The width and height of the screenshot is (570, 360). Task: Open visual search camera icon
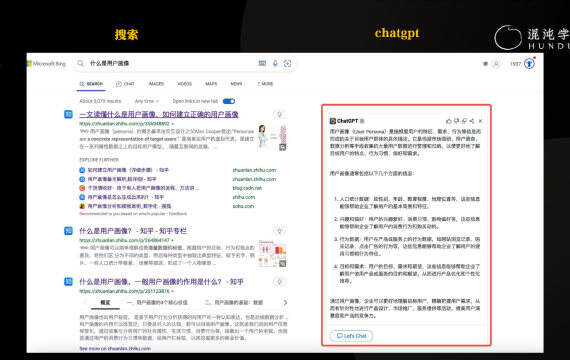[288, 64]
